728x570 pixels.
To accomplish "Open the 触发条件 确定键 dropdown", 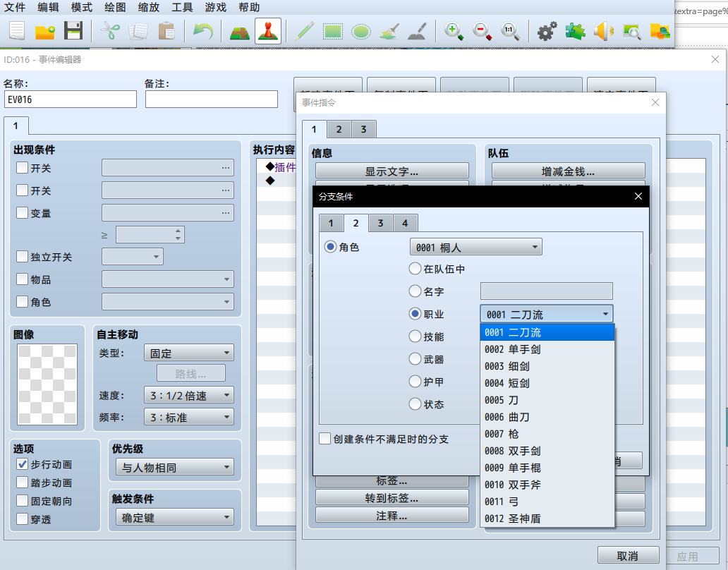I will point(175,518).
